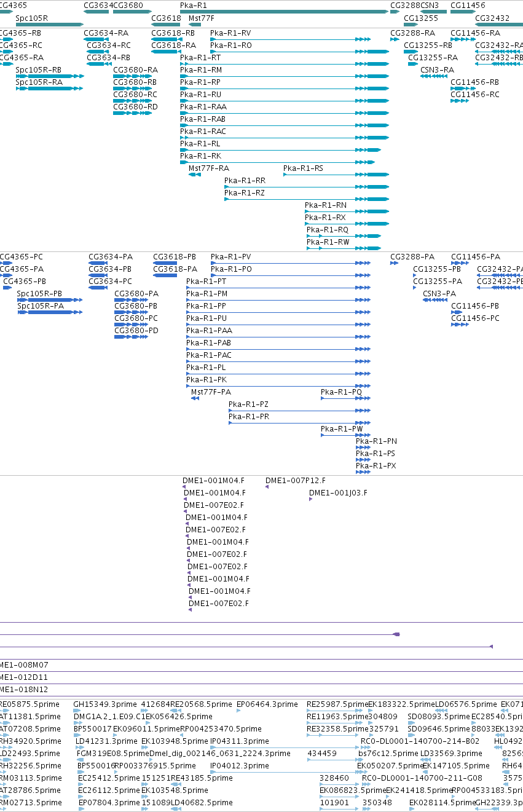Image resolution: width=523 pixels, height=812 pixels.
Task: Select transcript Pka-R1-RZ
Action: coord(245,192)
